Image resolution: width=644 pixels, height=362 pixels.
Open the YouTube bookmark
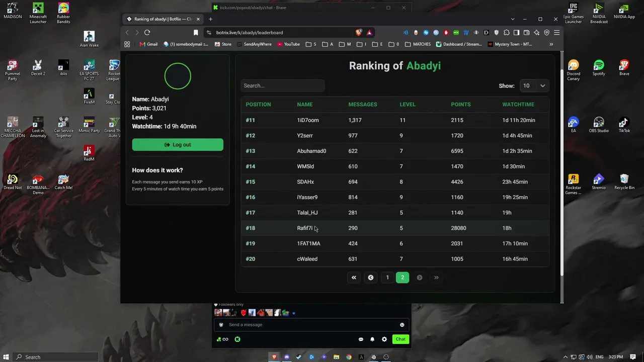click(x=288, y=44)
